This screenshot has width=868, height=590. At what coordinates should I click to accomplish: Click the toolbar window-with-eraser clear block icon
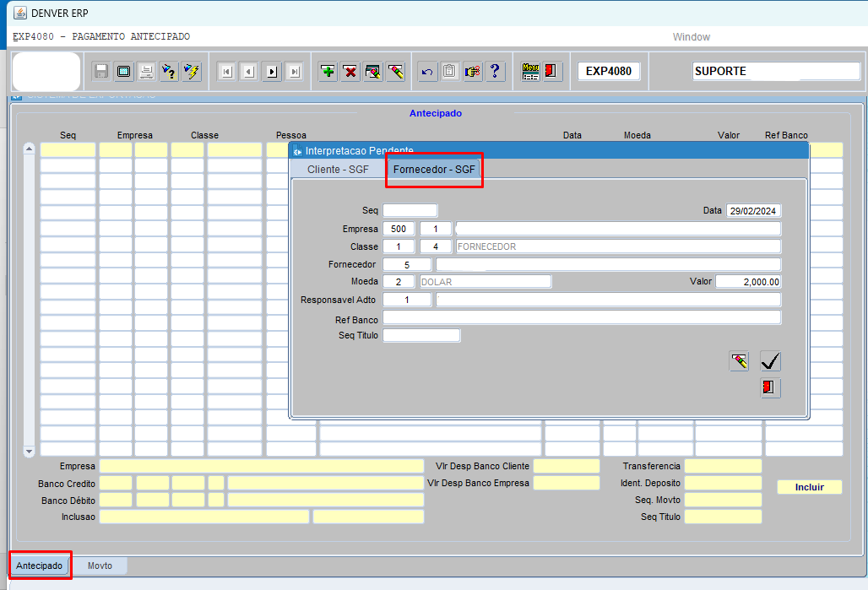coord(373,72)
